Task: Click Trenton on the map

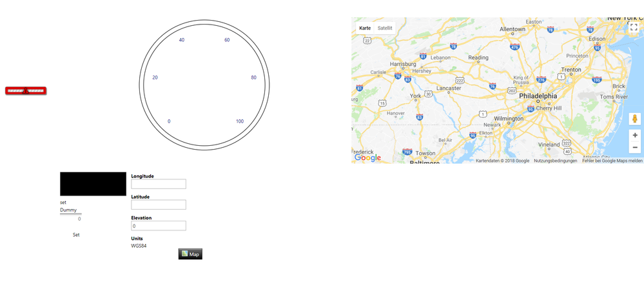Action: 571,70
